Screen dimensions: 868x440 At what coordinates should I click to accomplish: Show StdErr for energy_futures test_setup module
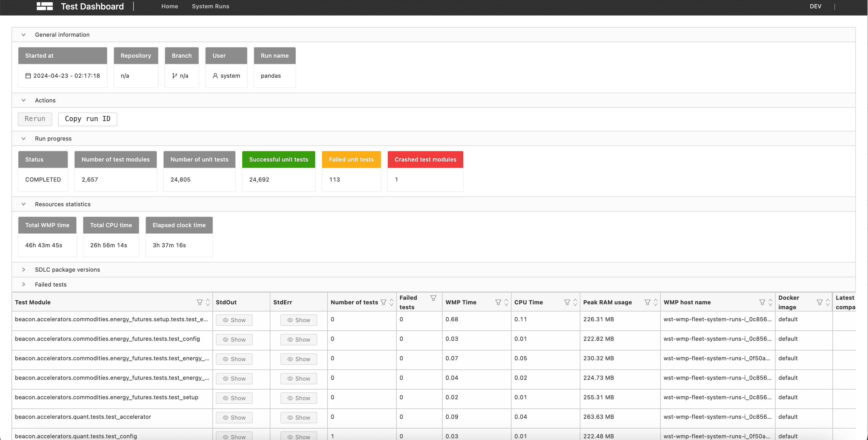[x=299, y=398]
